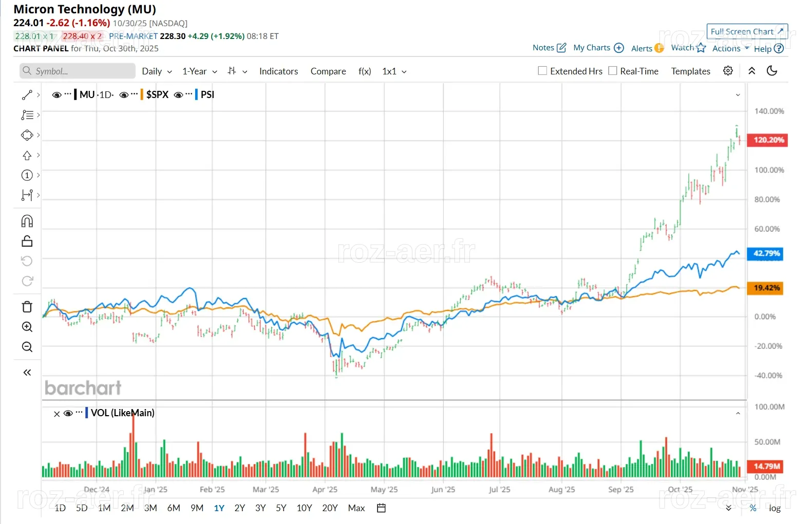Select the 6M time range
This screenshot has width=812, height=524.
pos(174,508)
